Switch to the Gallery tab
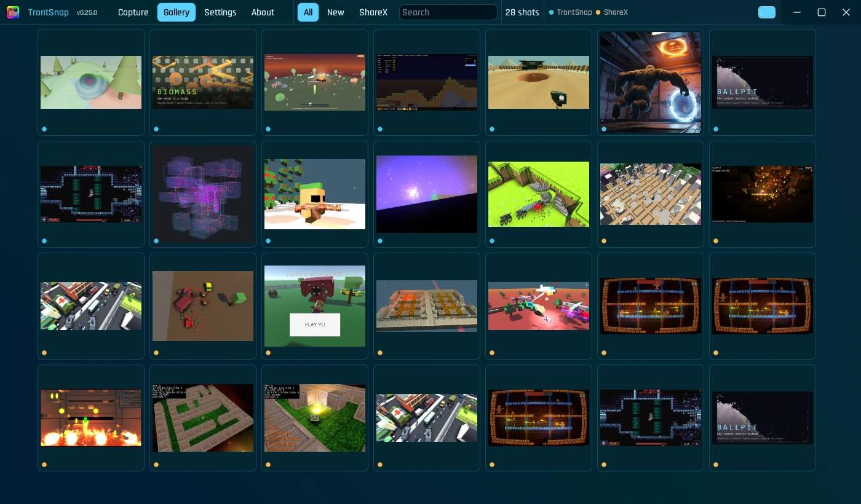The width and height of the screenshot is (861, 504). click(x=177, y=12)
